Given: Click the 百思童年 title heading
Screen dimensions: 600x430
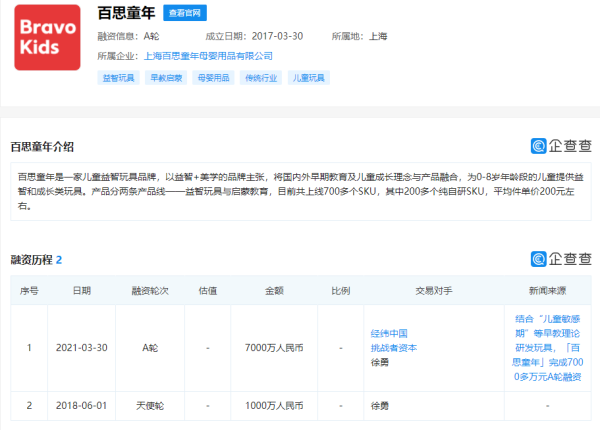Looking at the screenshot, I should point(127,13).
